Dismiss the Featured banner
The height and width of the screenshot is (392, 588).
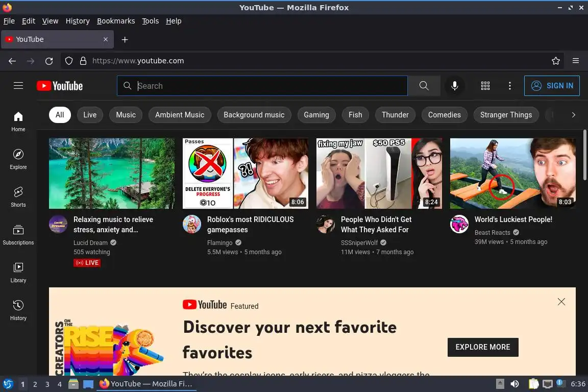click(x=561, y=302)
